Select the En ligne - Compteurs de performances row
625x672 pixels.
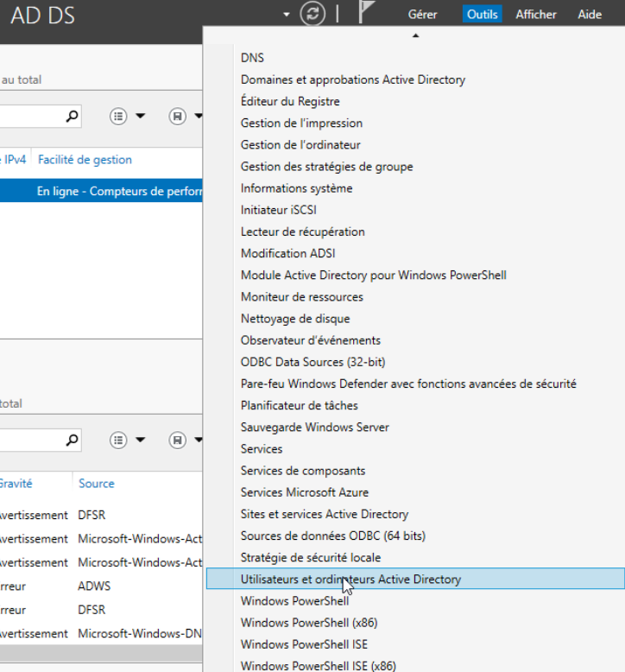pos(101,191)
